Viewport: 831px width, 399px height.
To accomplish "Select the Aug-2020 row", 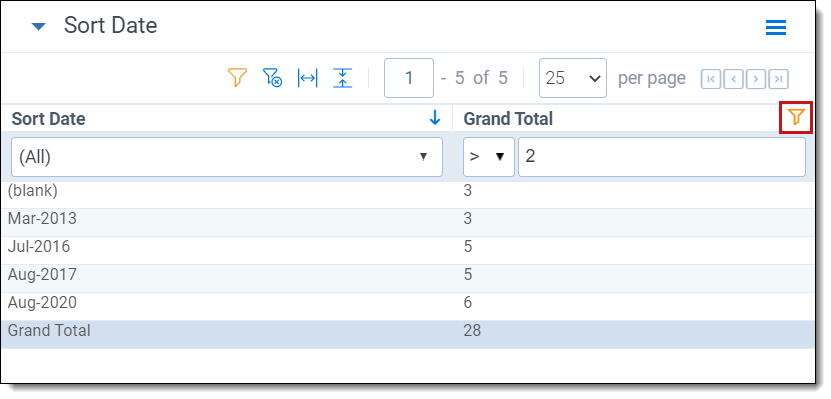I will pos(408,303).
